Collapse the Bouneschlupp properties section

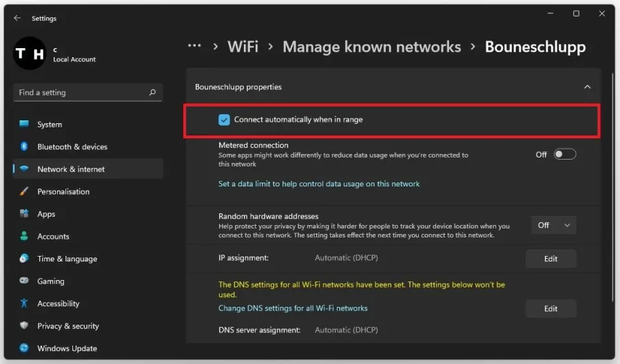click(587, 87)
